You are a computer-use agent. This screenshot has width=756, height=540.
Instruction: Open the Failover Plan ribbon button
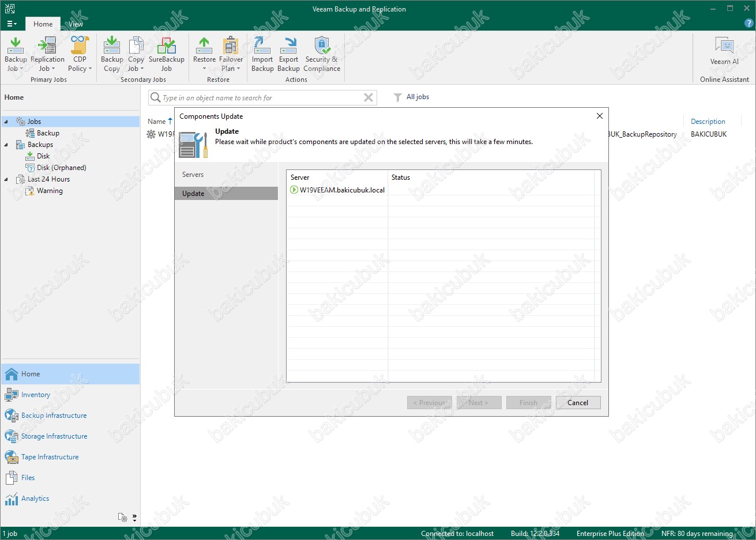[x=231, y=55]
